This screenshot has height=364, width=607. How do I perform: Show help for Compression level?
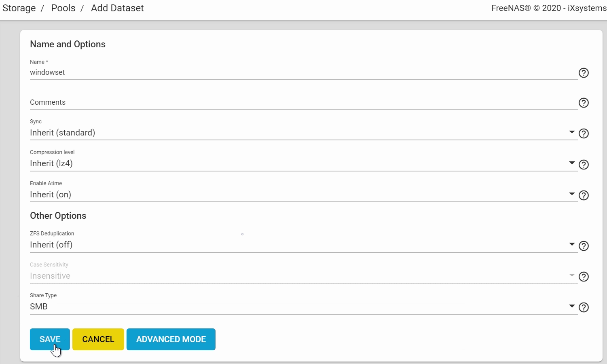tap(584, 165)
